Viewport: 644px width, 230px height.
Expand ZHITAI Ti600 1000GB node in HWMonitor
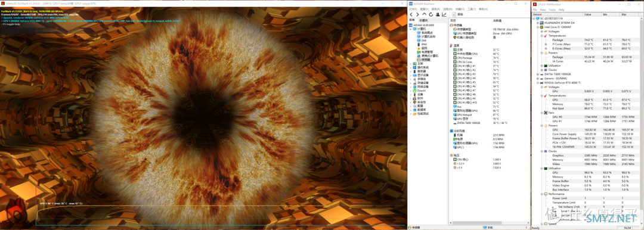click(538, 74)
